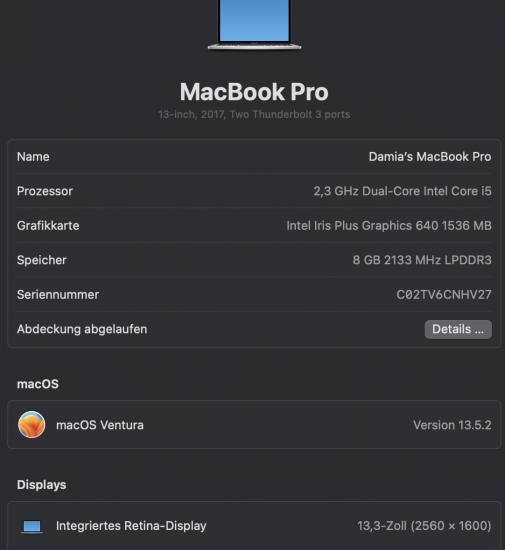
Task: Click the Grafikkarte row label
Action: pos(48,225)
